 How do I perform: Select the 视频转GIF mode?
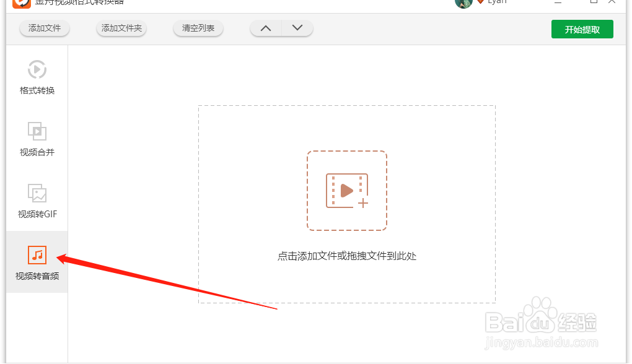click(x=37, y=201)
